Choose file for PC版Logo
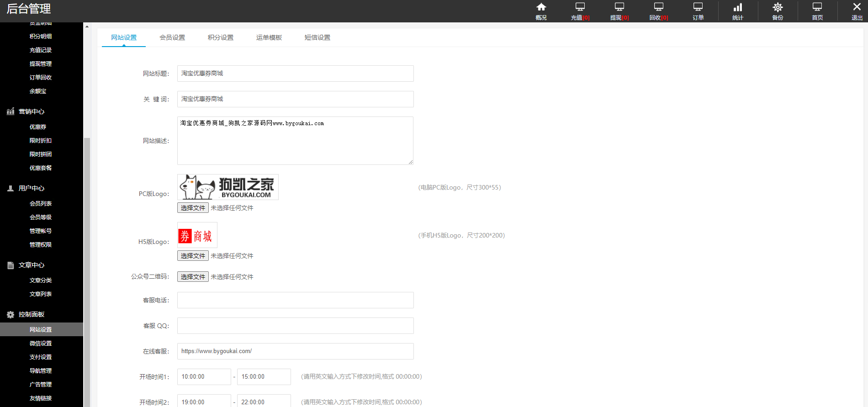Screen dimensions: 868x407 (193, 208)
